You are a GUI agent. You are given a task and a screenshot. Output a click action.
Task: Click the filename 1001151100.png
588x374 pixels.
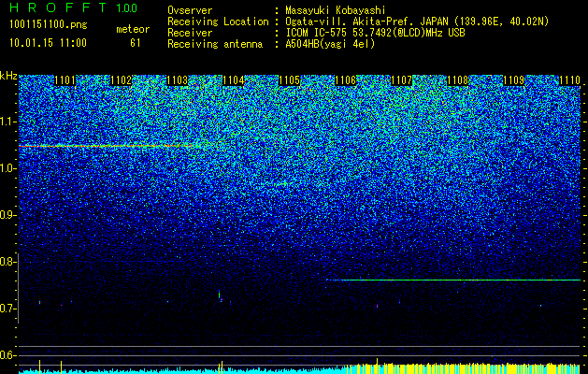[x=49, y=25]
